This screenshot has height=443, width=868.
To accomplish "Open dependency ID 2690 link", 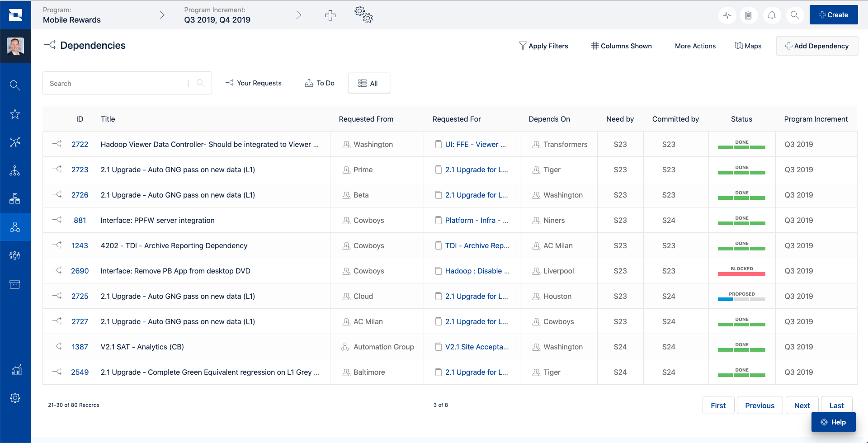I will tap(80, 271).
